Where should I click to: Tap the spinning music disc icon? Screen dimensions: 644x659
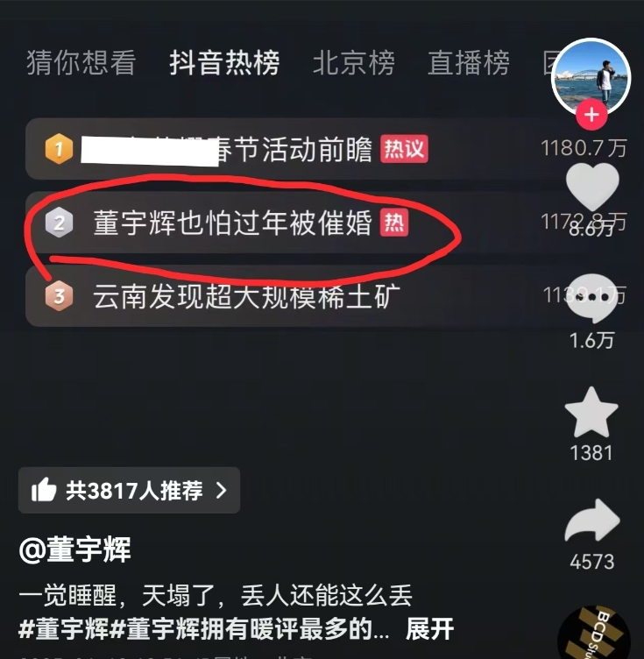[x=593, y=632]
